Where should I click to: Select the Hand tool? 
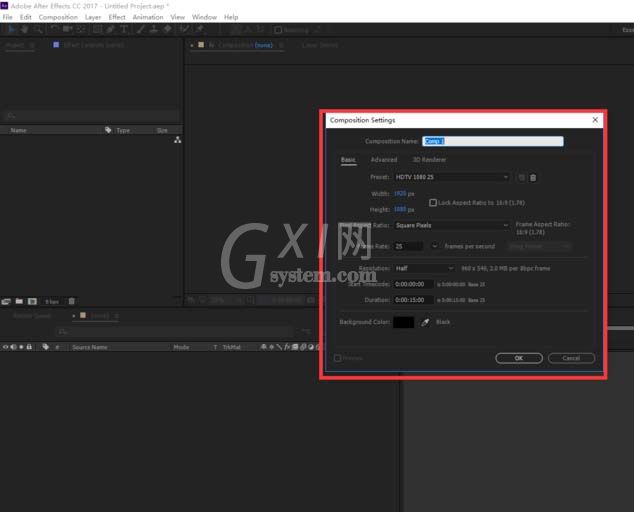coord(24,29)
